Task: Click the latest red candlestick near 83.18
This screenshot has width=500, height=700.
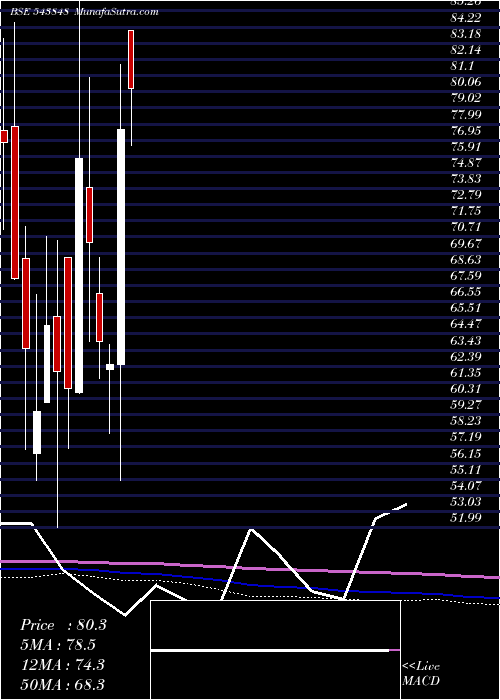Action: coord(131,59)
